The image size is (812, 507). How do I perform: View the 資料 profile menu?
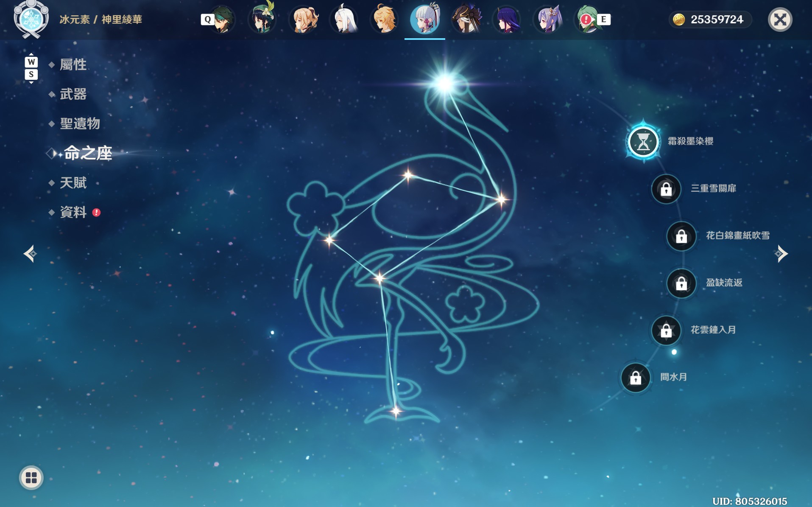pos(73,212)
